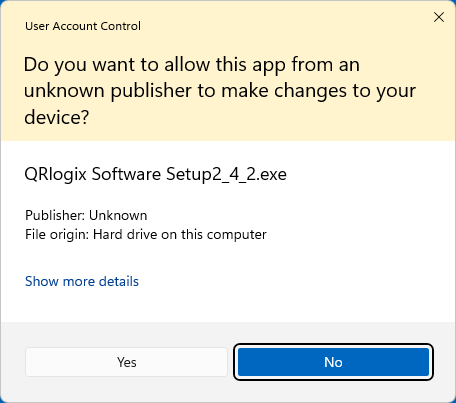456x403 pixels.
Task: Dismiss prompt using the X icon
Action: pos(439,17)
